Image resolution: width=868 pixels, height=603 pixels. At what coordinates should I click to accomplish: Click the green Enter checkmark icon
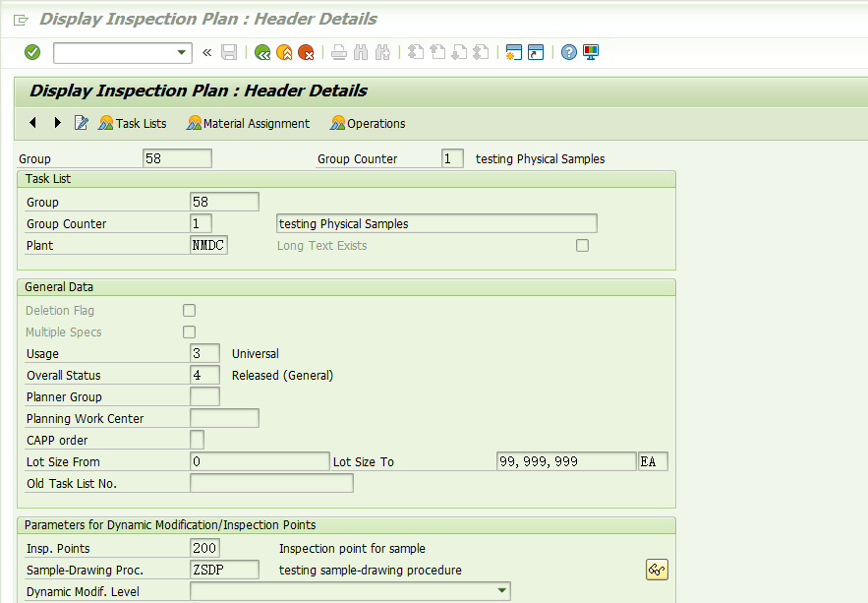(x=32, y=52)
